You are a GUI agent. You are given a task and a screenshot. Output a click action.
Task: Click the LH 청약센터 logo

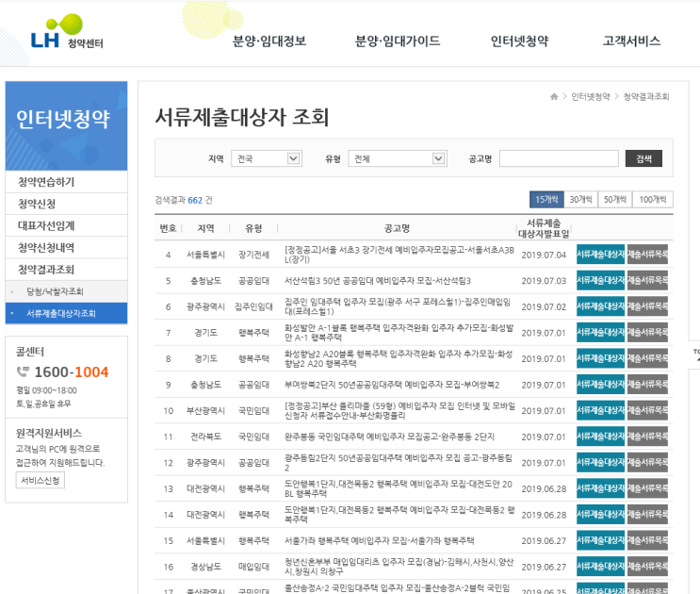(67, 32)
